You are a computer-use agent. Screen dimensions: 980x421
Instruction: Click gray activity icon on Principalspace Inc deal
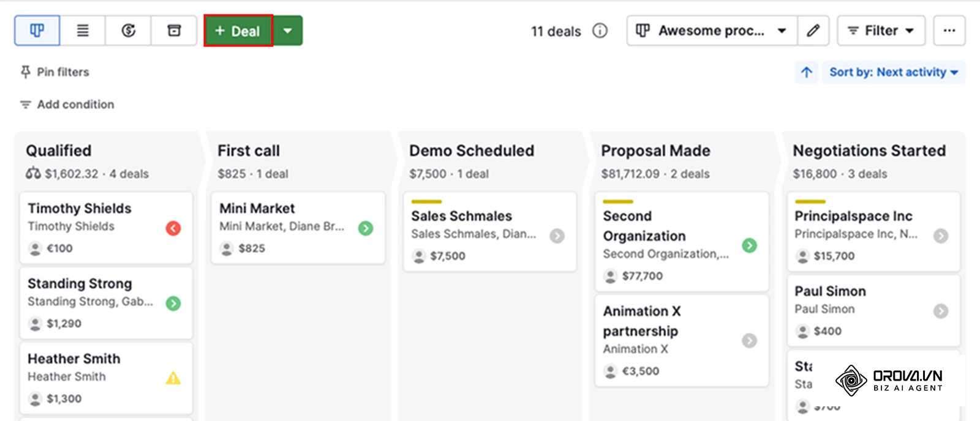941,236
